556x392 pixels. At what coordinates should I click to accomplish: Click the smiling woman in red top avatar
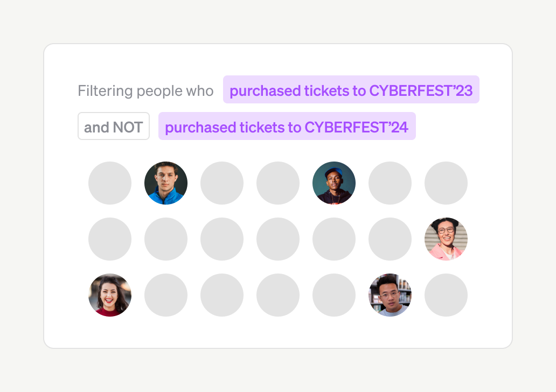tap(110, 295)
